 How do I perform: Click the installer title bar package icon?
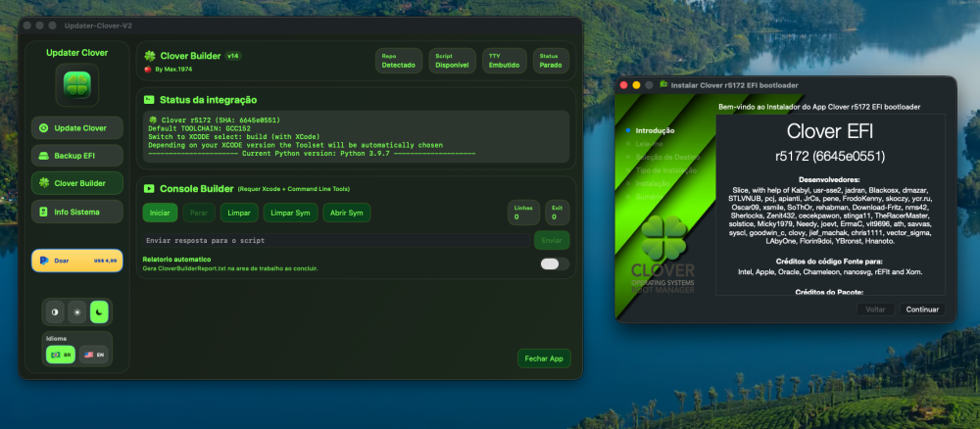click(663, 84)
